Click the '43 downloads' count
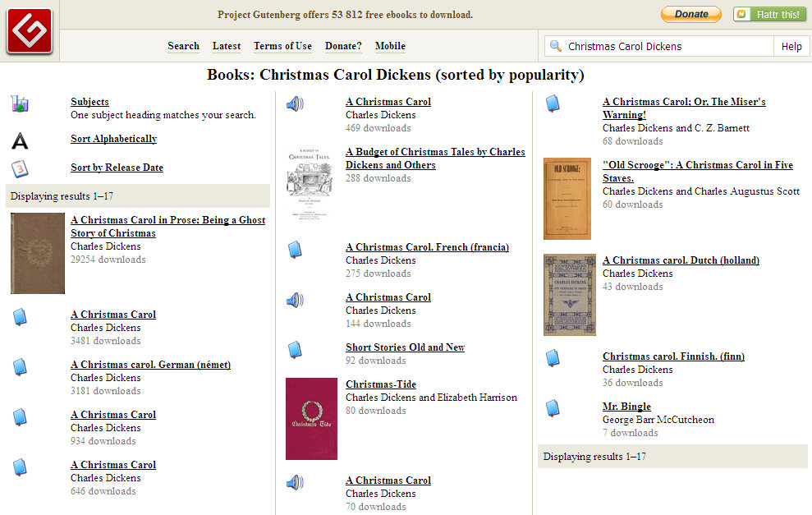Screen dimensions: 812x515 click(x=632, y=287)
